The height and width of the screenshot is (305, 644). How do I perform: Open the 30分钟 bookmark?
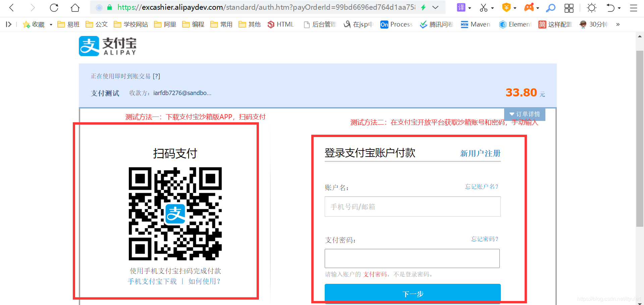[594, 24]
